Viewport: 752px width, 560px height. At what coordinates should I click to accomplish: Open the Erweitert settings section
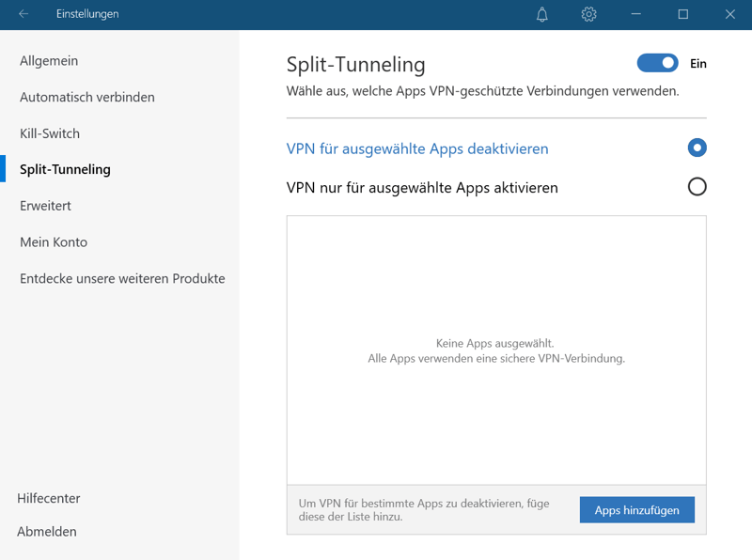(x=45, y=206)
